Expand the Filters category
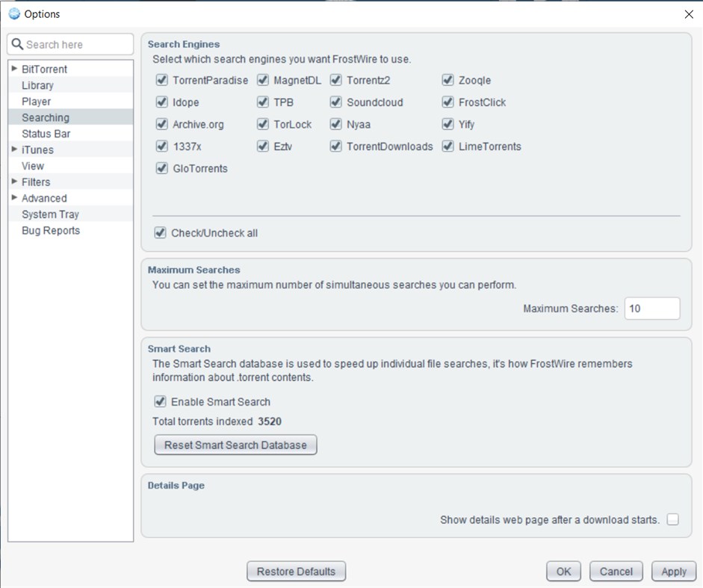The width and height of the screenshot is (703, 588). pyautogui.click(x=13, y=182)
